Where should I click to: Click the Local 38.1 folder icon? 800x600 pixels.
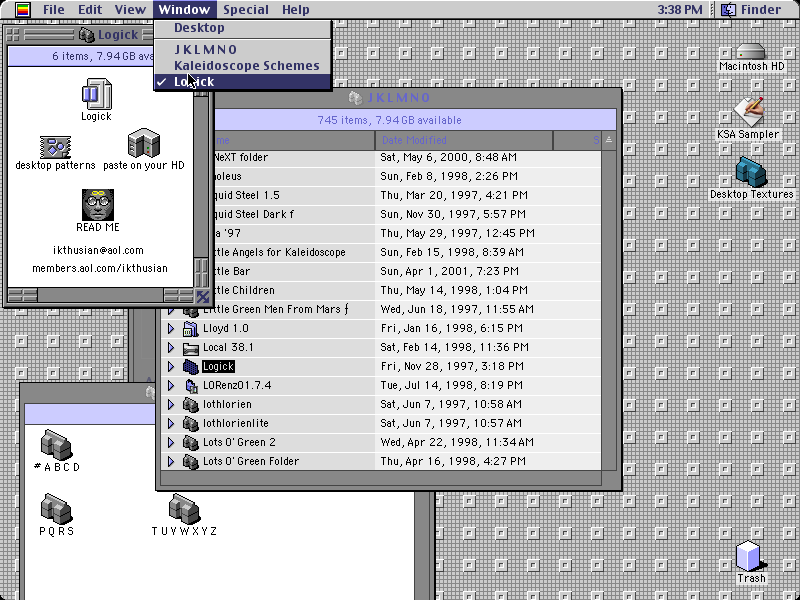[x=190, y=348]
